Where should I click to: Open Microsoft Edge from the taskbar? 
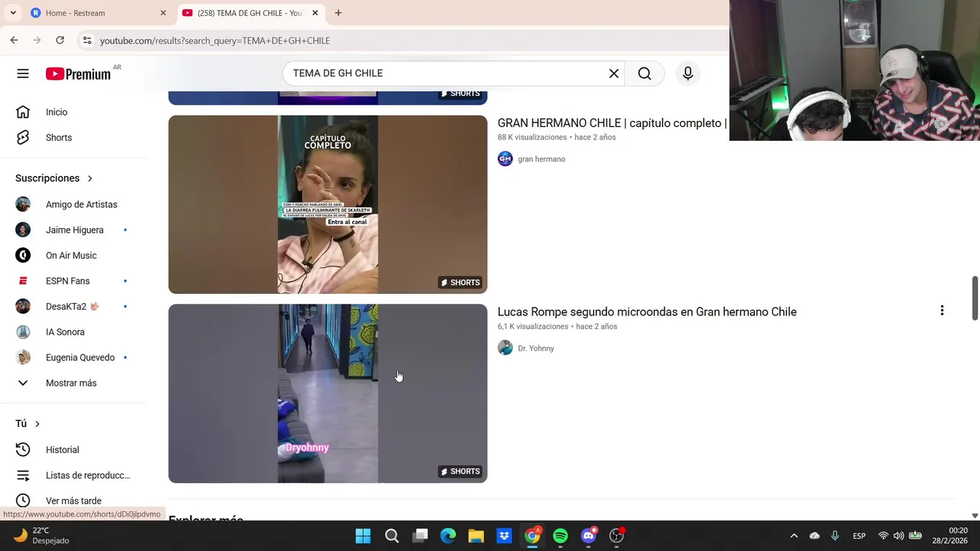pyautogui.click(x=448, y=536)
